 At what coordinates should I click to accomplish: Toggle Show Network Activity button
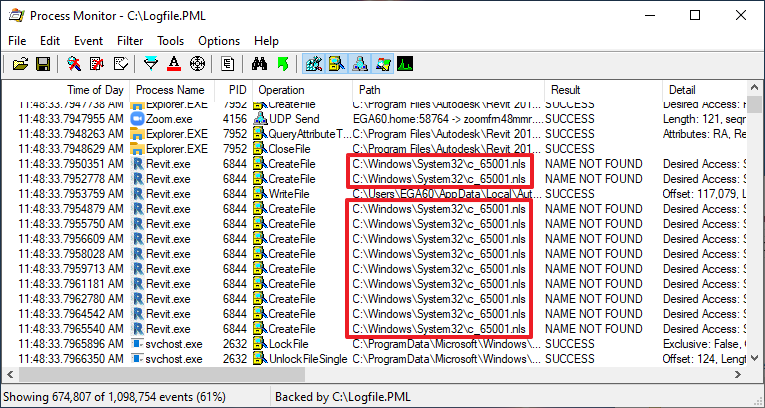point(360,64)
